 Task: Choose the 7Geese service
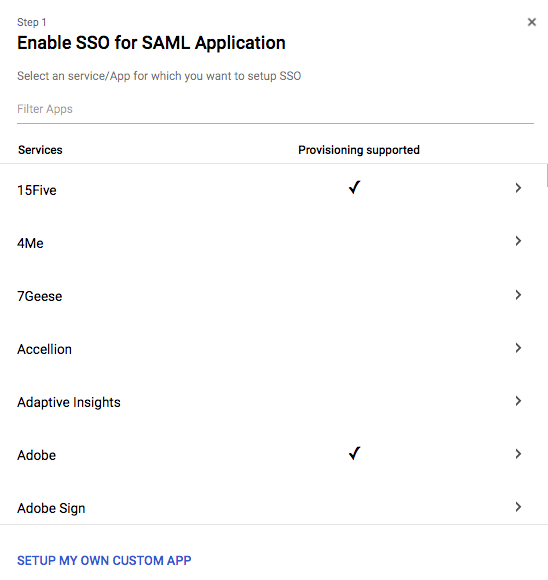[x=40, y=296]
